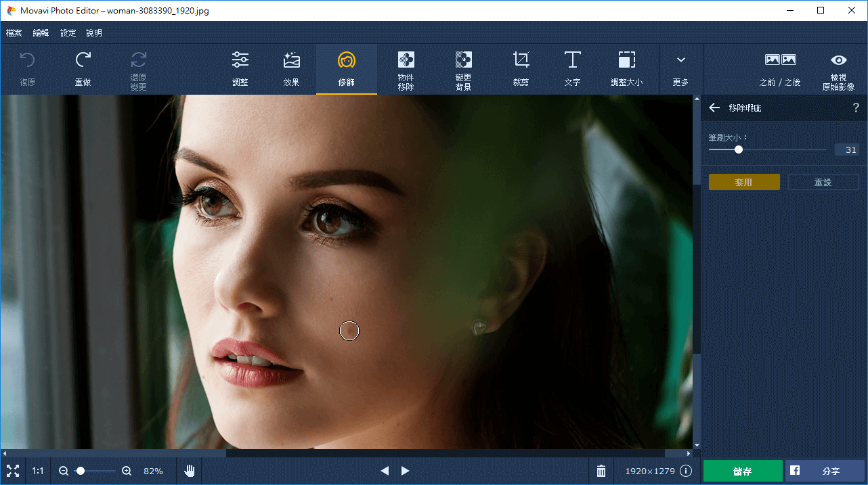Click the 調整大小 resize tool
Image resolution: width=868 pixels, height=485 pixels.
point(626,68)
